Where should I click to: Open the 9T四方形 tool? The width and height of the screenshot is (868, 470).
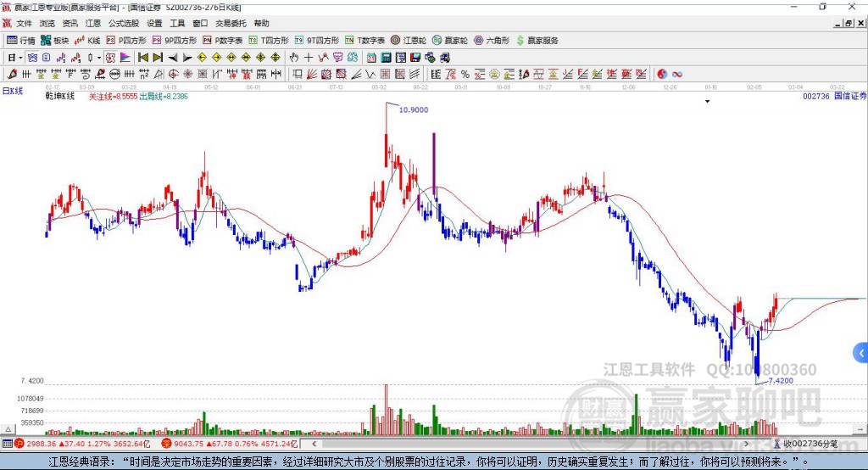317,41
